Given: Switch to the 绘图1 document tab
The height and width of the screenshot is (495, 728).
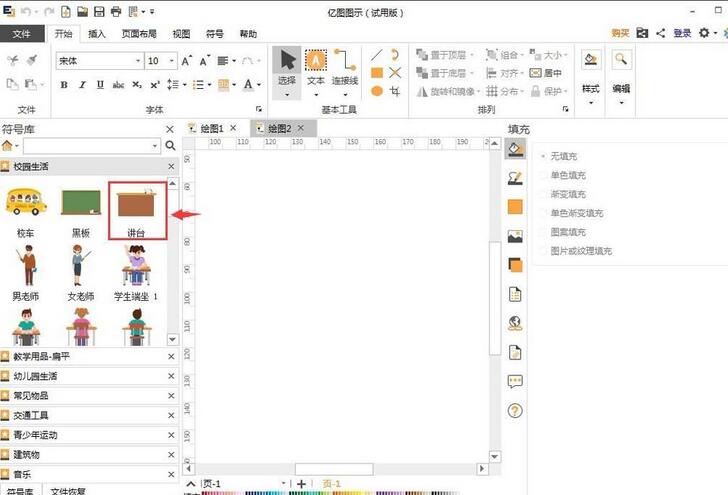Looking at the screenshot, I should point(213,129).
